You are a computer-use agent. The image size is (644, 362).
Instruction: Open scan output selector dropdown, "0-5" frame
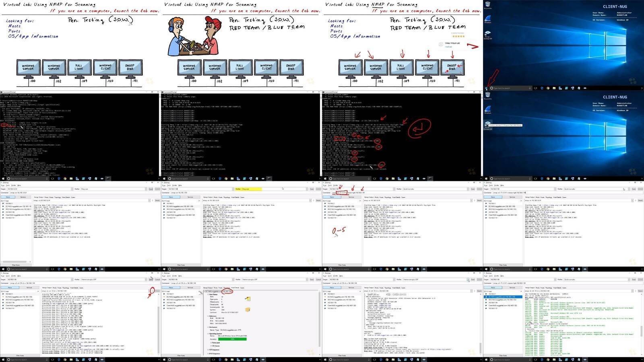(x=471, y=200)
